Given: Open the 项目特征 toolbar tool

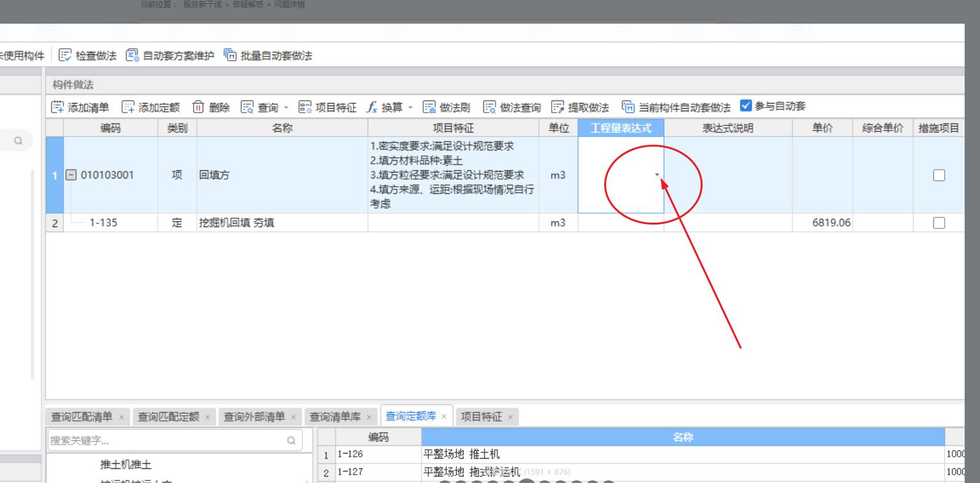Looking at the screenshot, I should pyautogui.click(x=328, y=107).
